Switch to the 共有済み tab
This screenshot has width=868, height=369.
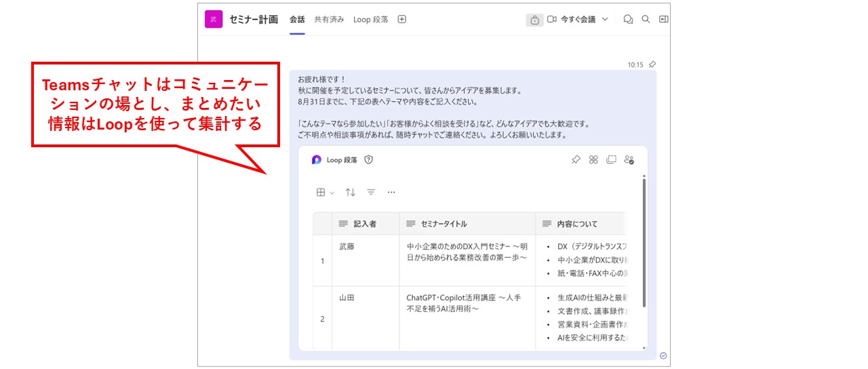[328, 20]
